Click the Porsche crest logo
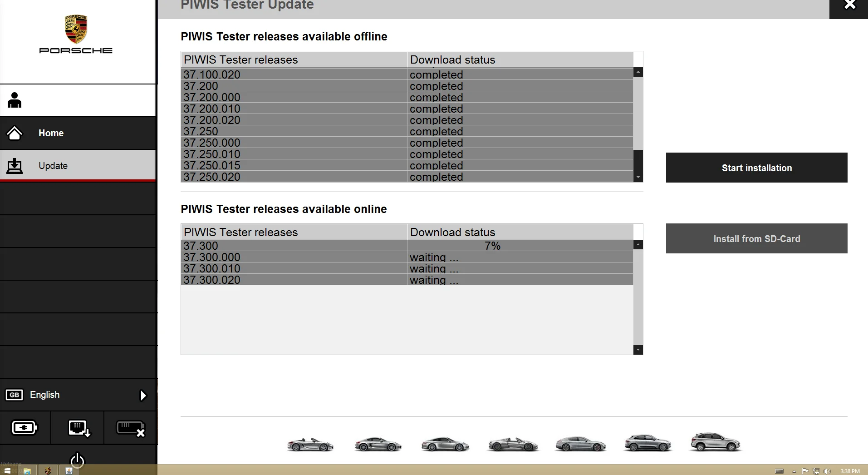The width and height of the screenshot is (868, 475). [x=76, y=29]
